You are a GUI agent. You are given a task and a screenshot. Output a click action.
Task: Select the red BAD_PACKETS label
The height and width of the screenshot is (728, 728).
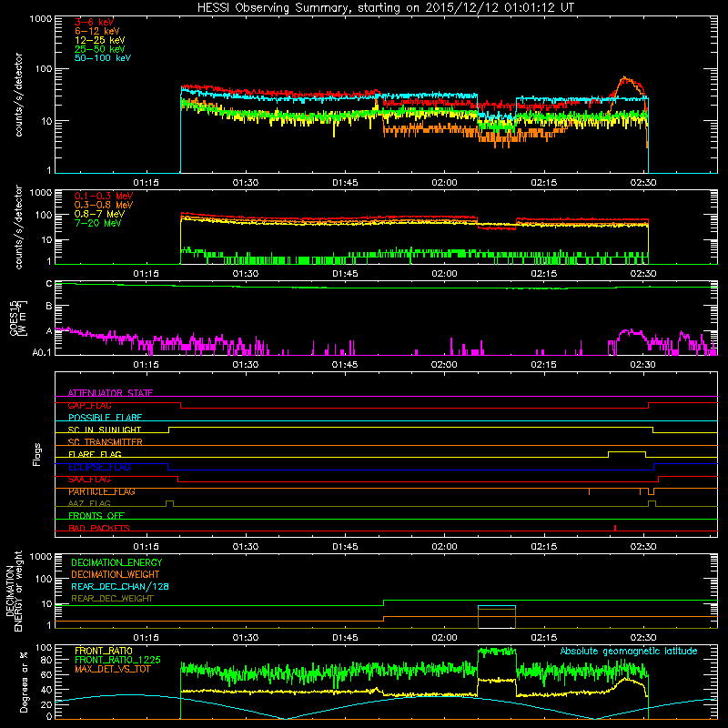click(99, 528)
